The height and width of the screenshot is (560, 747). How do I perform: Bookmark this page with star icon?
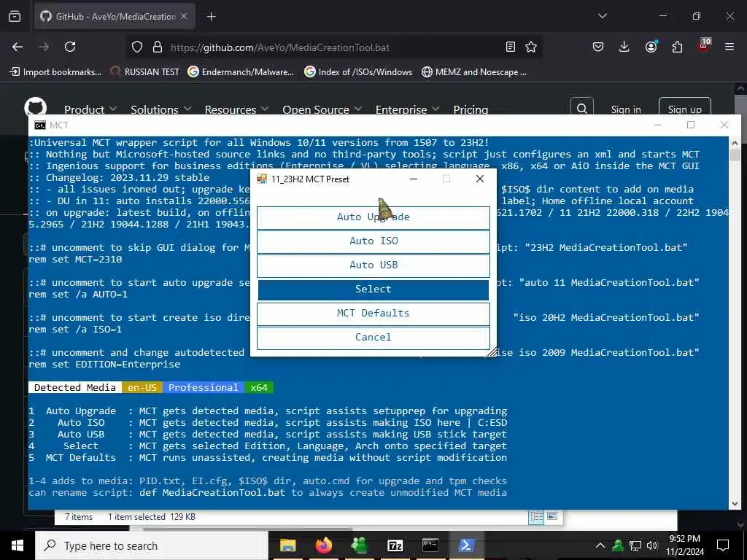pos(531,47)
